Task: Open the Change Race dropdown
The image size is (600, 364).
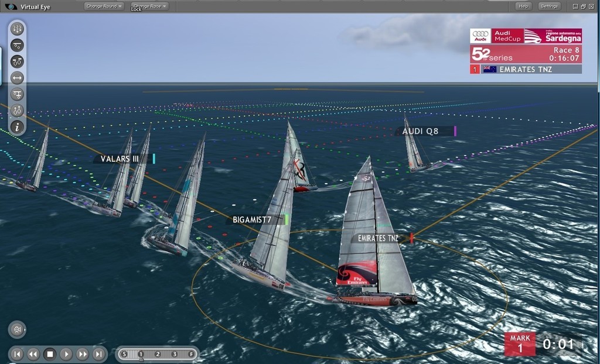Action: (150, 6)
